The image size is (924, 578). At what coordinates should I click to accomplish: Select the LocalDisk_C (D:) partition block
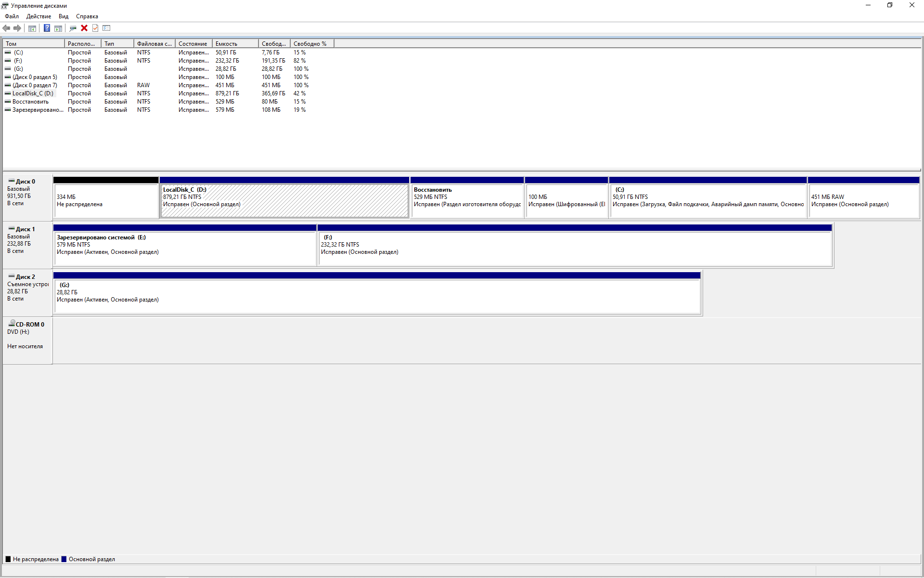click(284, 197)
